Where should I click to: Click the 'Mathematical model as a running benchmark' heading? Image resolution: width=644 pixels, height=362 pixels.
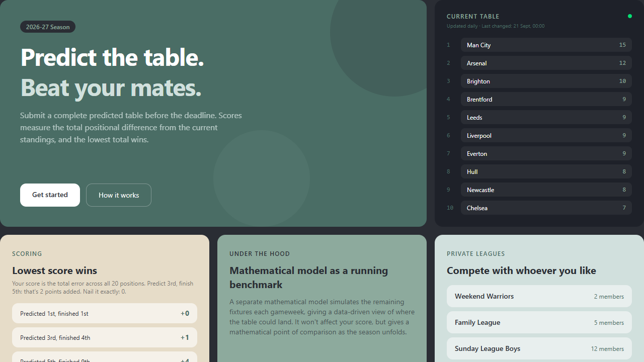308,278
